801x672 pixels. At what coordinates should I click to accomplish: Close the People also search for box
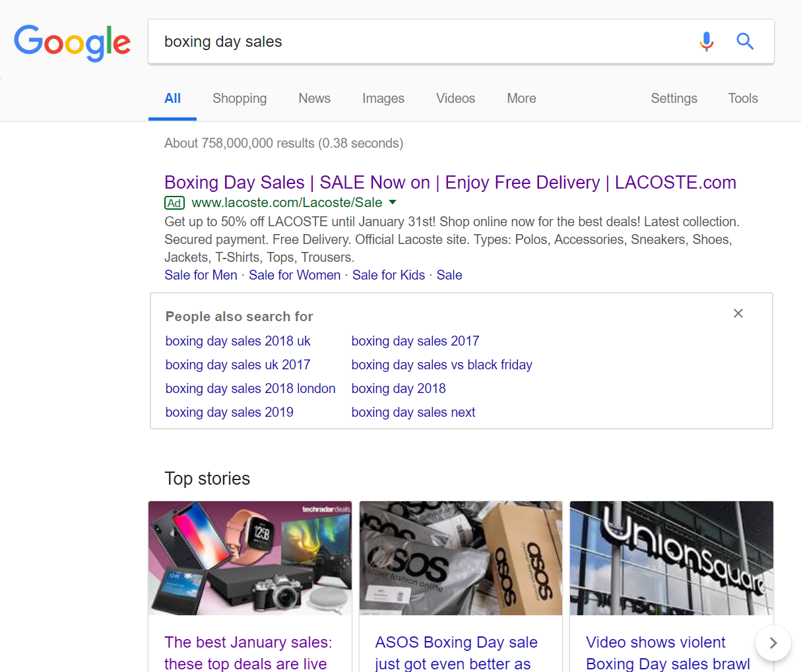pyautogui.click(x=738, y=313)
